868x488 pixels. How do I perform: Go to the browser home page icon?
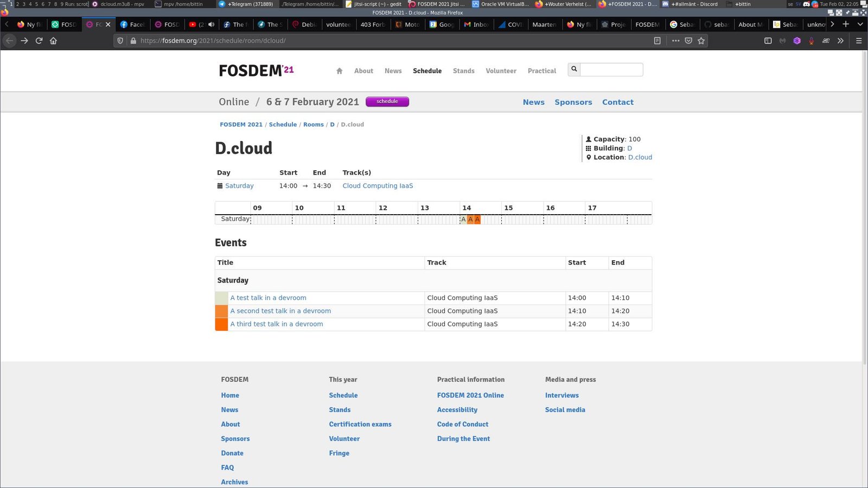(53, 41)
